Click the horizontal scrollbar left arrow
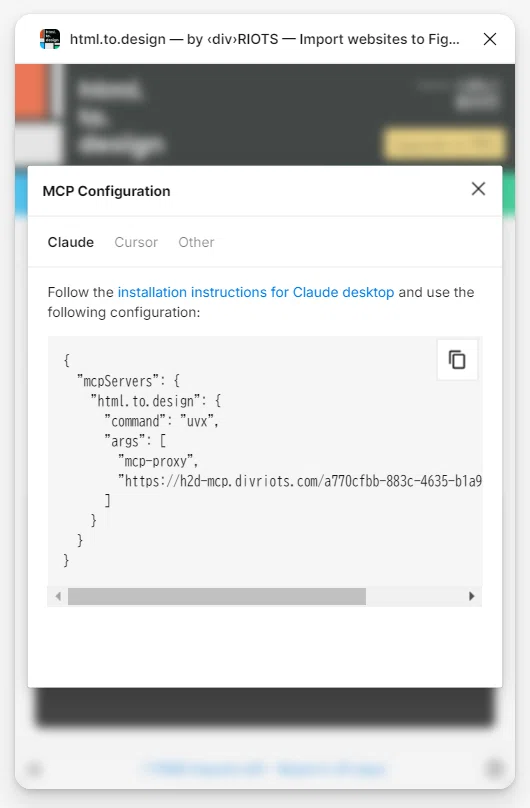The width and height of the screenshot is (530, 808). point(58,596)
